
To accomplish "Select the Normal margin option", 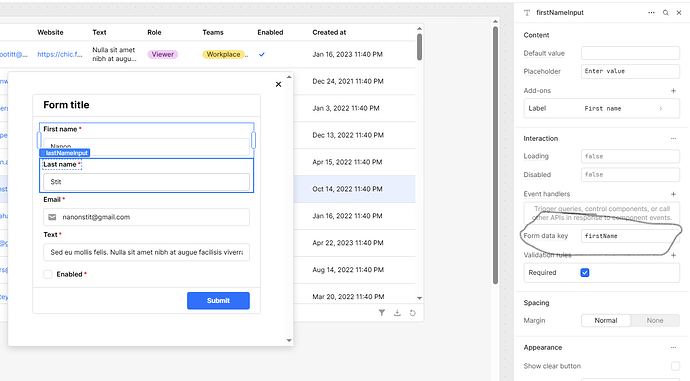I will [606, 320].
